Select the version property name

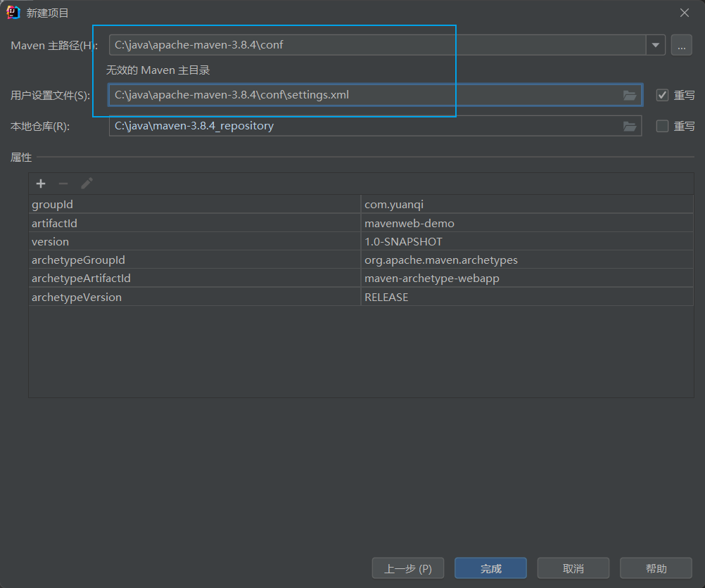point(51,242)
